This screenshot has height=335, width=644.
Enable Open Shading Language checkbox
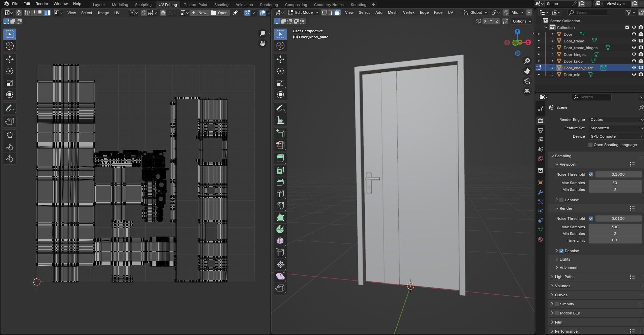coord(590,145)
